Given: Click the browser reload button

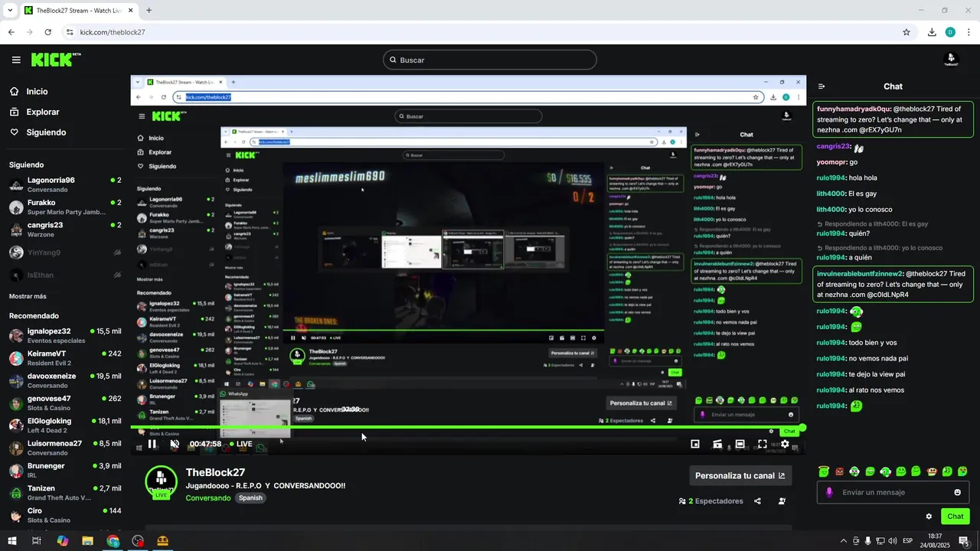Looking at the screenshot, I should 47,32.
